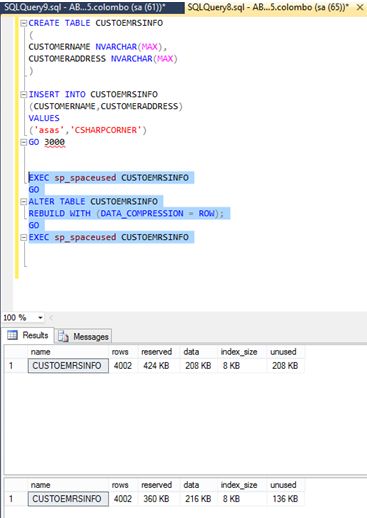
Task: Open the 100 % zoom dropdown
Action: [40, 318]
